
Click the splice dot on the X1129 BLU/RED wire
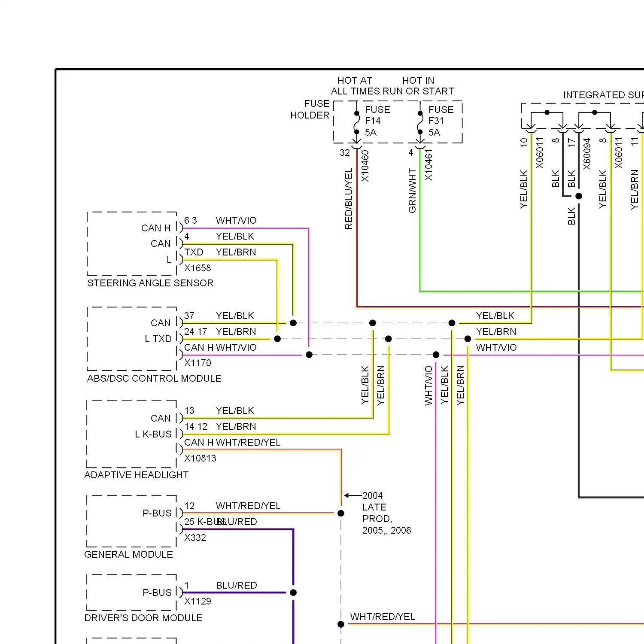point(293,592)
